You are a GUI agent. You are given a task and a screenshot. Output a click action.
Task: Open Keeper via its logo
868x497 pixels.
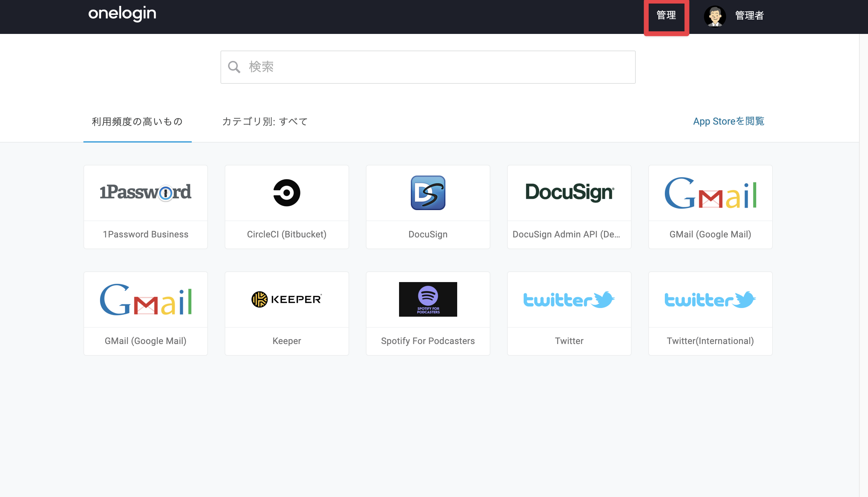click(x=287, y=299)
